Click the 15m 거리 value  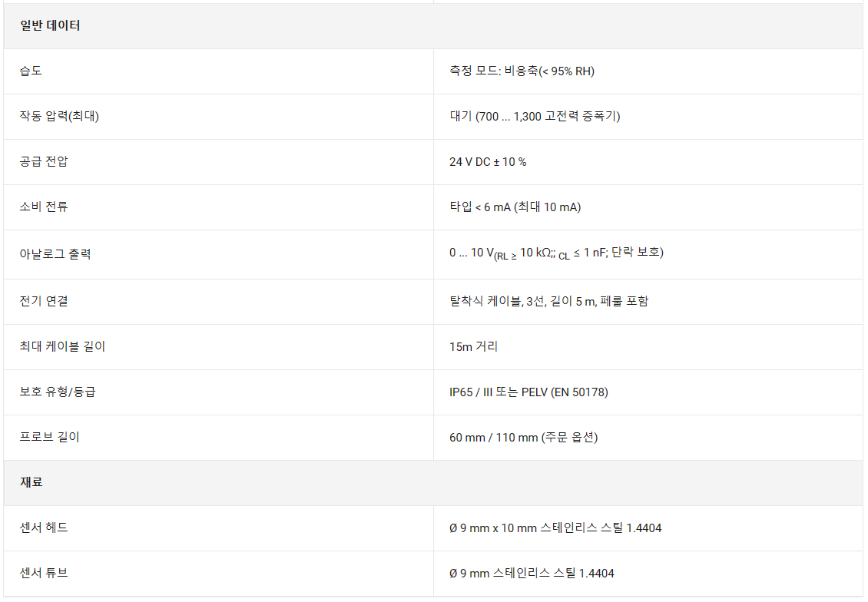pos(473,347)
